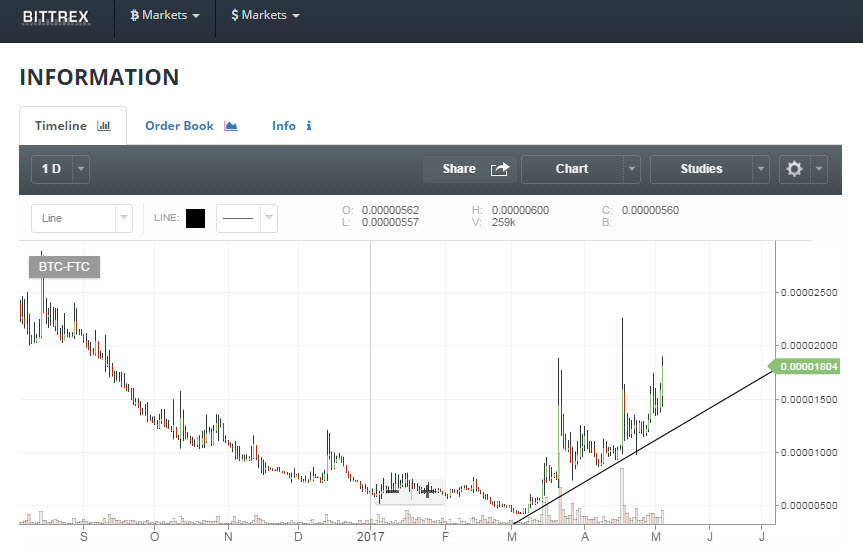The image size is (863, 555).
Task: Click the Timeline bar chart icon
Action: tap(104, 126)
